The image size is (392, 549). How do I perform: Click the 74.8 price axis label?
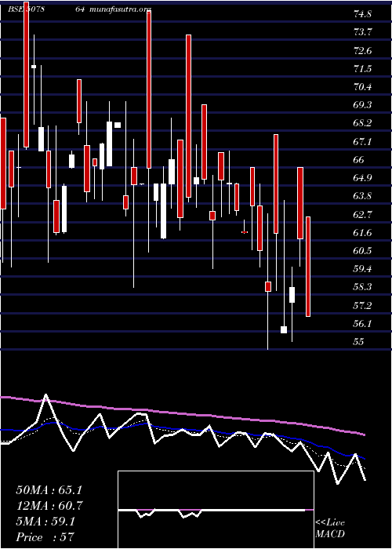(362, 14)
